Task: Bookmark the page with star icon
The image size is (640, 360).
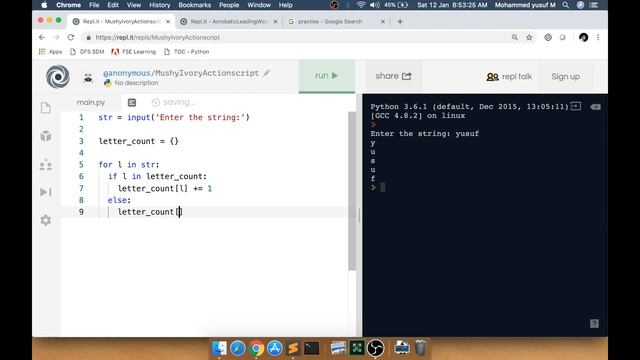Action: tap(529, 38)
